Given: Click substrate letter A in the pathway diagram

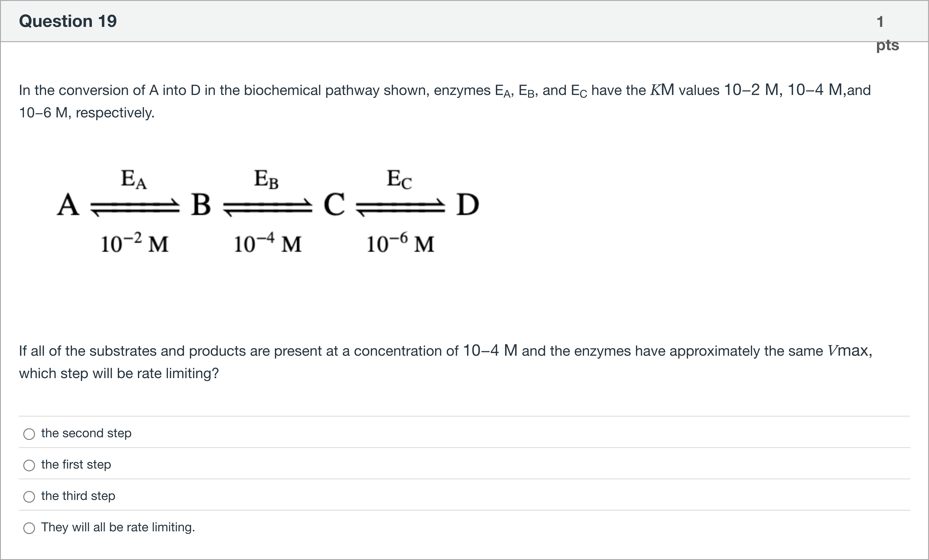Looking at the screenshot, I should coord(68,205).
